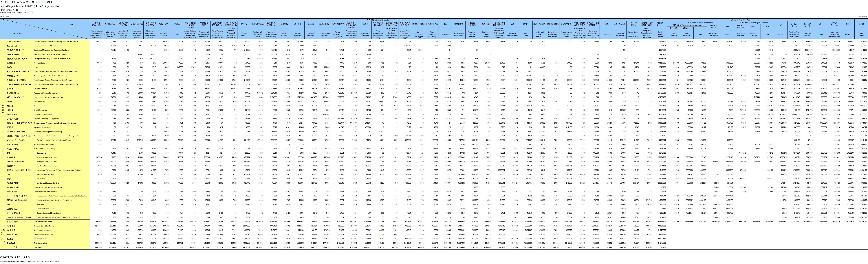Viewport: 868px width, 264px height.
Task: Click the 'Special Equipment' row label
Action: pos(40,110)
